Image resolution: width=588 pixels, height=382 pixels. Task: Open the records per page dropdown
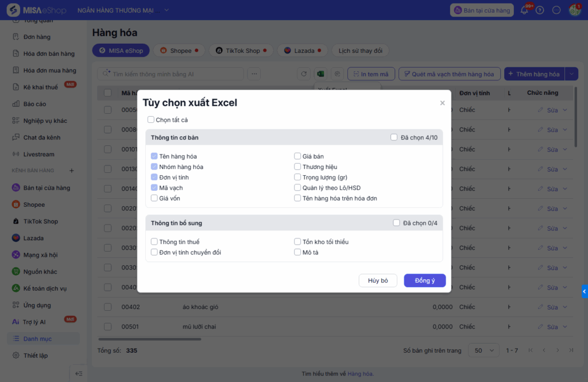pos(484,350)
